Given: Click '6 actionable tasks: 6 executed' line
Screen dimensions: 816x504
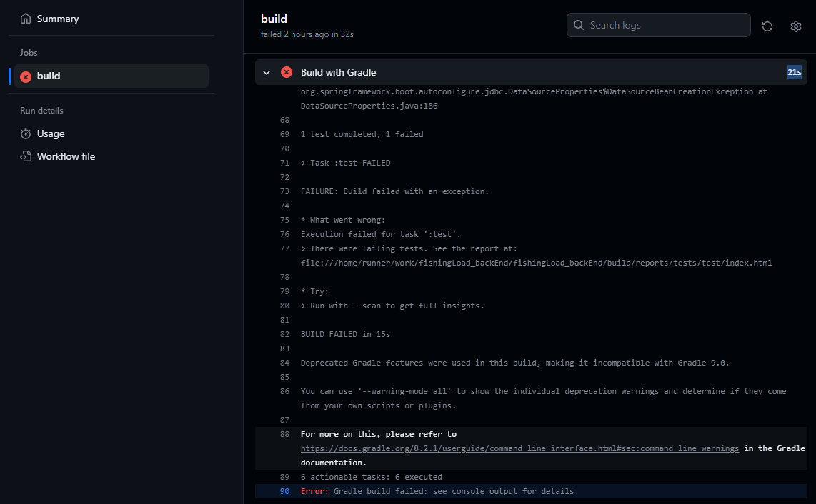Looking at the screenshot, I should [x=372, y=477].
